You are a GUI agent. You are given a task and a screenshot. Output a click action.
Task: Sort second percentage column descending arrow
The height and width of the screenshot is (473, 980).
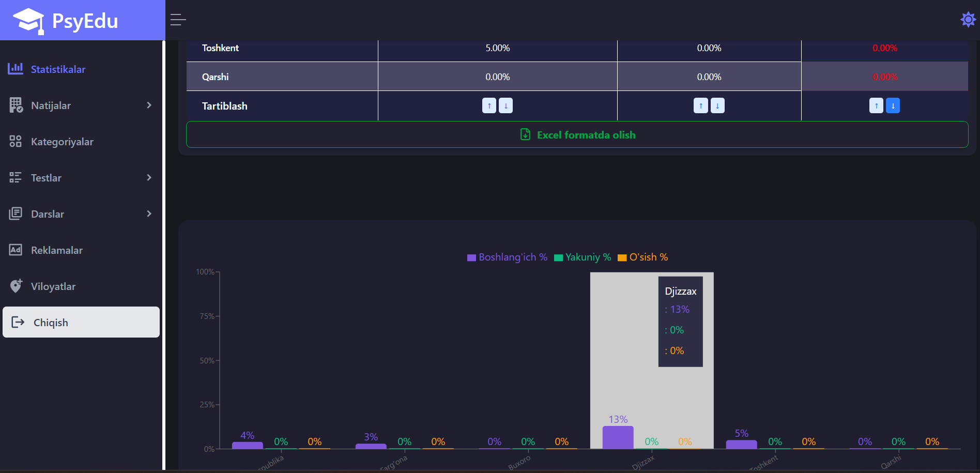tap(717, 105)
